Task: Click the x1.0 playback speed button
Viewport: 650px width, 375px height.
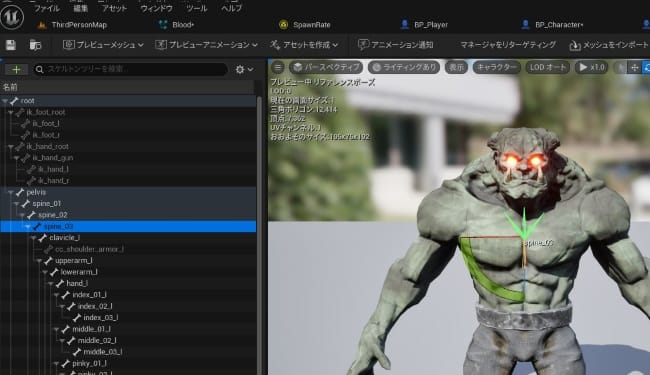Action: 592,67
